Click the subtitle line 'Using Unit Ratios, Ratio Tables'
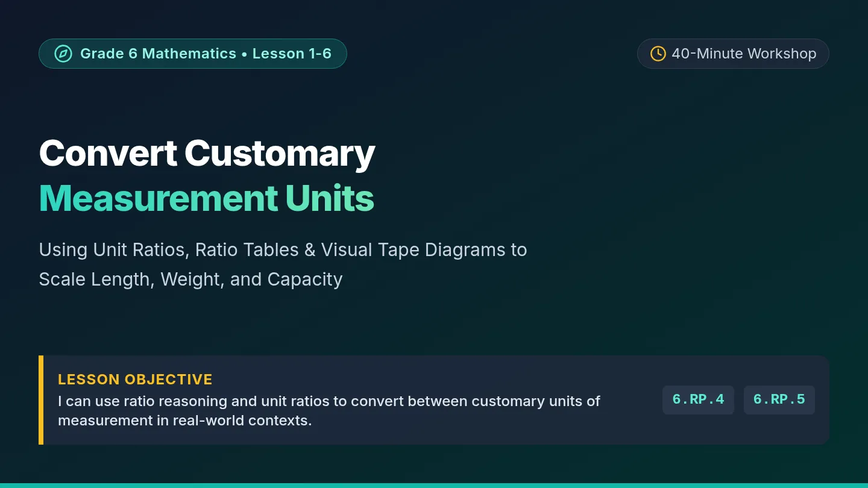Image resolution: width=868 pixels, height=488 pixels. 283,250
